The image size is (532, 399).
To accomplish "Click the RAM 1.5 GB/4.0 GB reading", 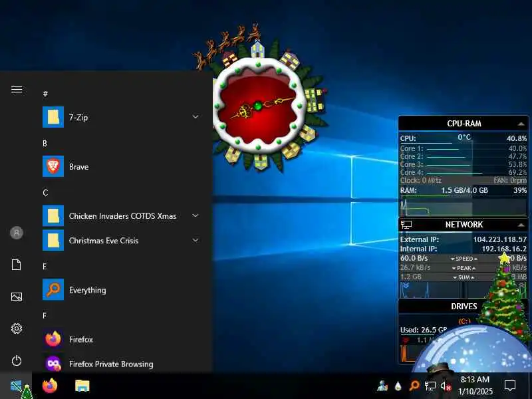I will [464, 190].
